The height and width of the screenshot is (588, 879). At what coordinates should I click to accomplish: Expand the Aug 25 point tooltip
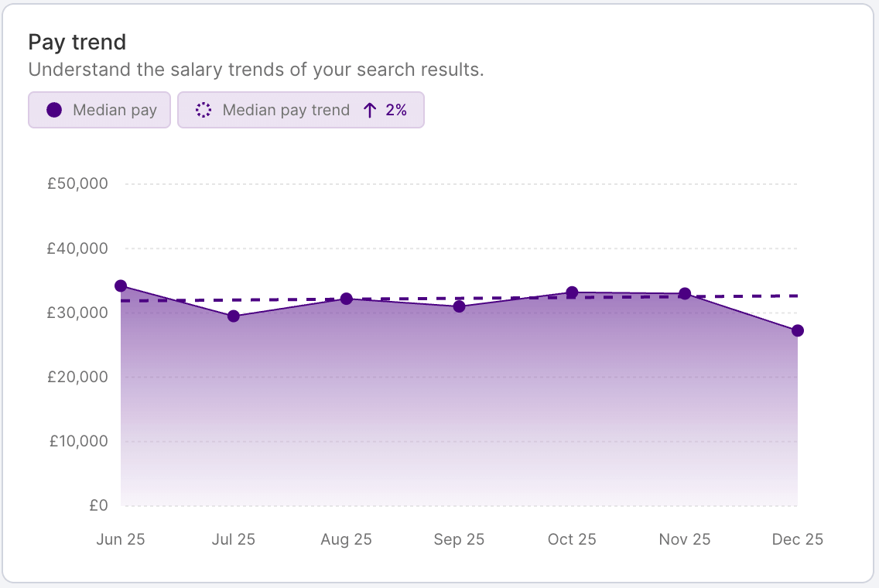346,298
